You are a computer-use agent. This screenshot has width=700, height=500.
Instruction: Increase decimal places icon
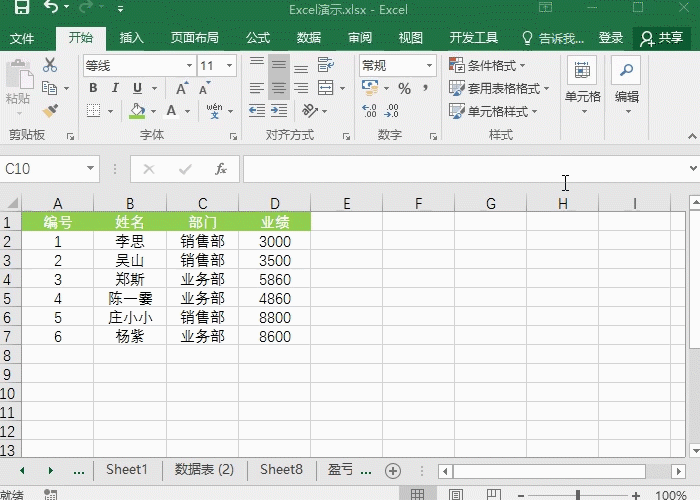pyautogui.click(x=369, y=111)
